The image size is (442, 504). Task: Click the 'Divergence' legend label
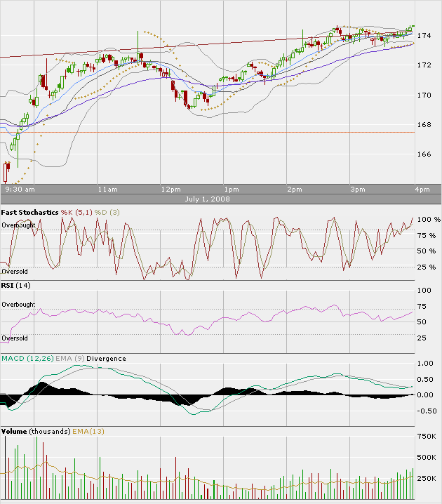(x=107, y=359)
